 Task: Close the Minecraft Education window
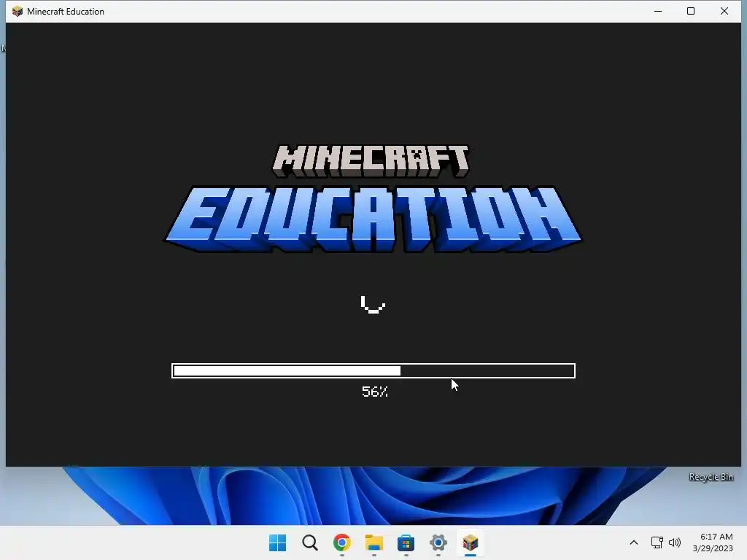click(x=724, y=11)
